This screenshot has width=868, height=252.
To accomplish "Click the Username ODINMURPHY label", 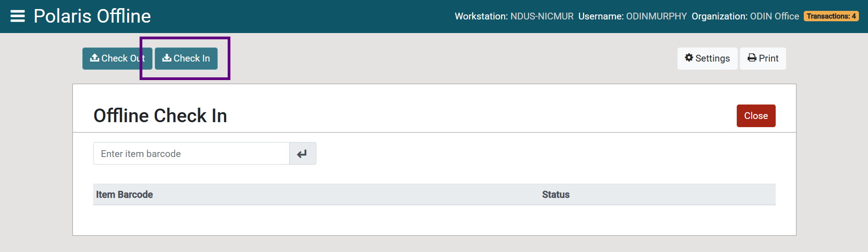I will [x=632, y=16].
